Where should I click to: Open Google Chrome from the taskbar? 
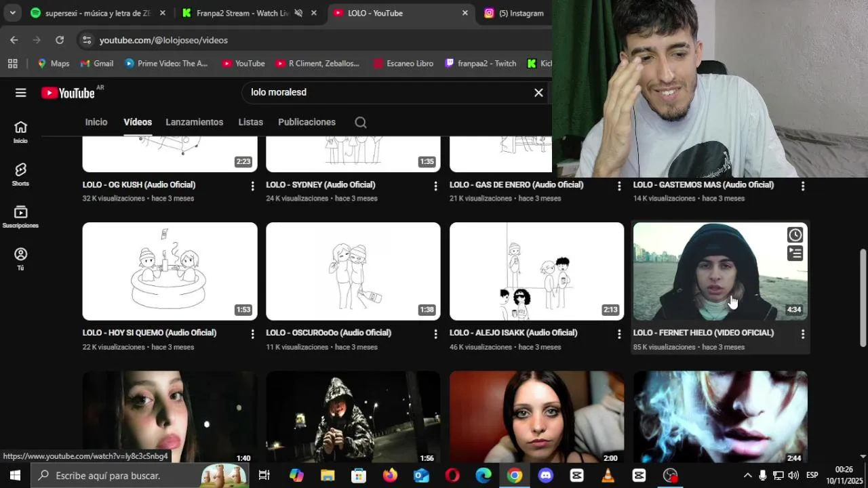tap(515, 475)
